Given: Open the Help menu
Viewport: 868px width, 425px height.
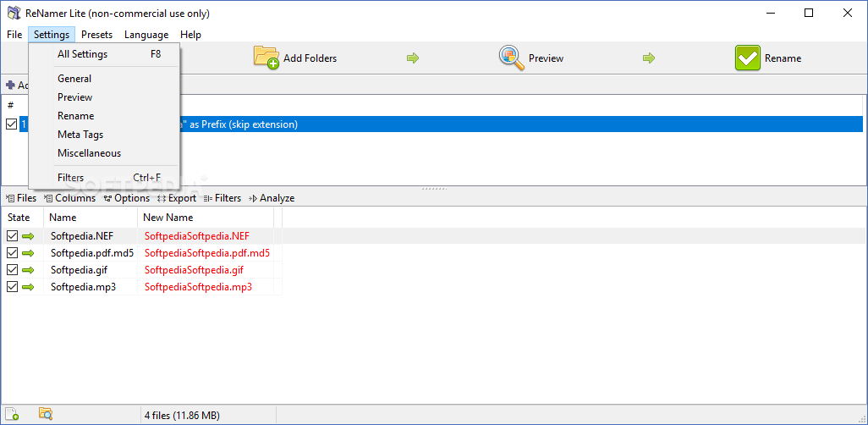Looking at the screenshot, I should coord(190,35).
